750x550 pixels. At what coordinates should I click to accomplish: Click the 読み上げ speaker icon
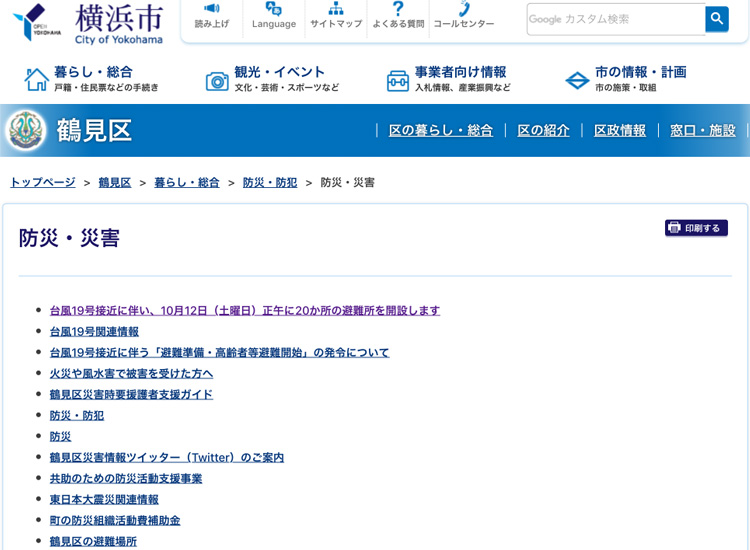211,9
